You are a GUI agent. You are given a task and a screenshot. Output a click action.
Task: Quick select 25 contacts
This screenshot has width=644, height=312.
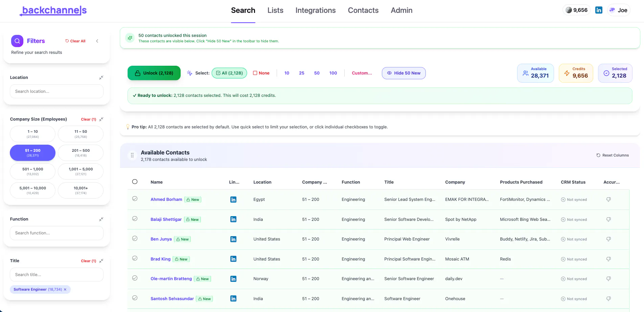pyautogui.click(x=302, y=73)
